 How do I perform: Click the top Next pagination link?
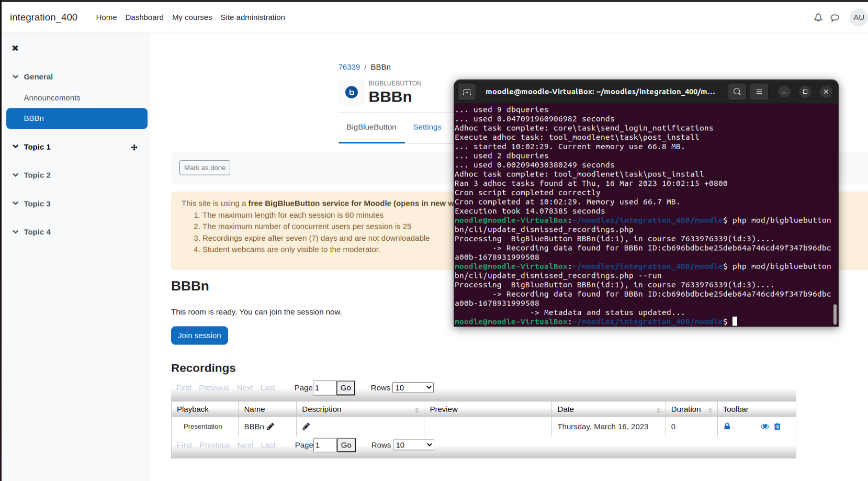[245, 388]
